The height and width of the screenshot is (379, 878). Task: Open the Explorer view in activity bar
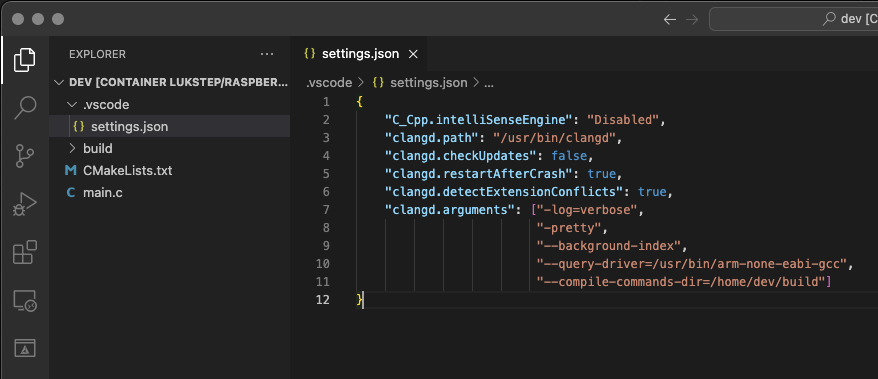coord(24,59)
